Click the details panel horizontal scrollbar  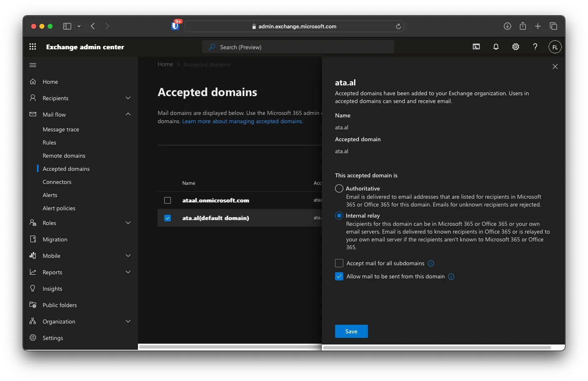437,348
